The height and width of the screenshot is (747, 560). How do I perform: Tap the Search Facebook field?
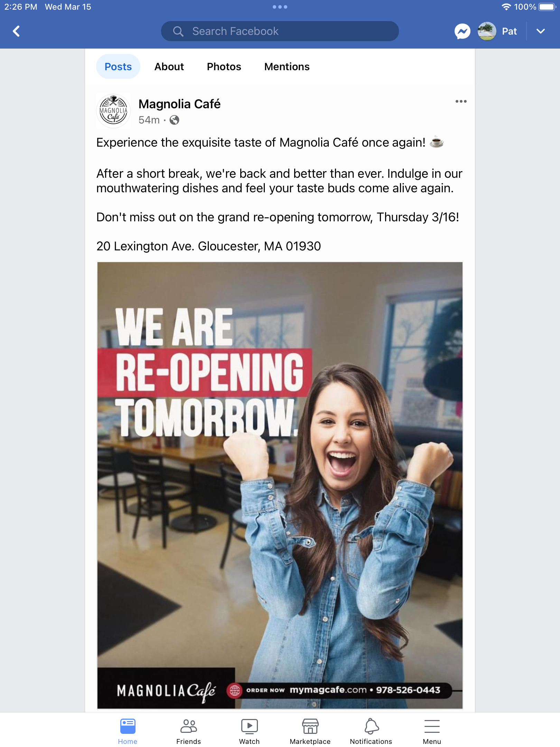pos(280,31)
